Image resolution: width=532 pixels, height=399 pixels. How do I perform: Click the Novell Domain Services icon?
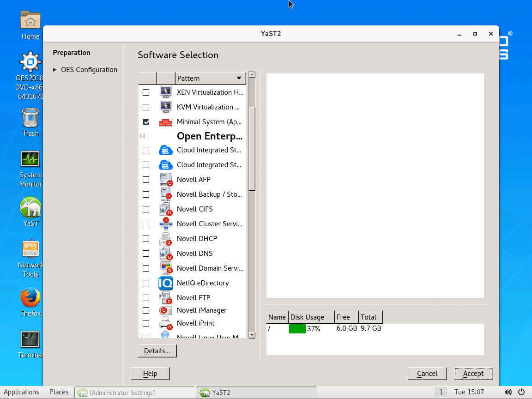pos(166,268)
